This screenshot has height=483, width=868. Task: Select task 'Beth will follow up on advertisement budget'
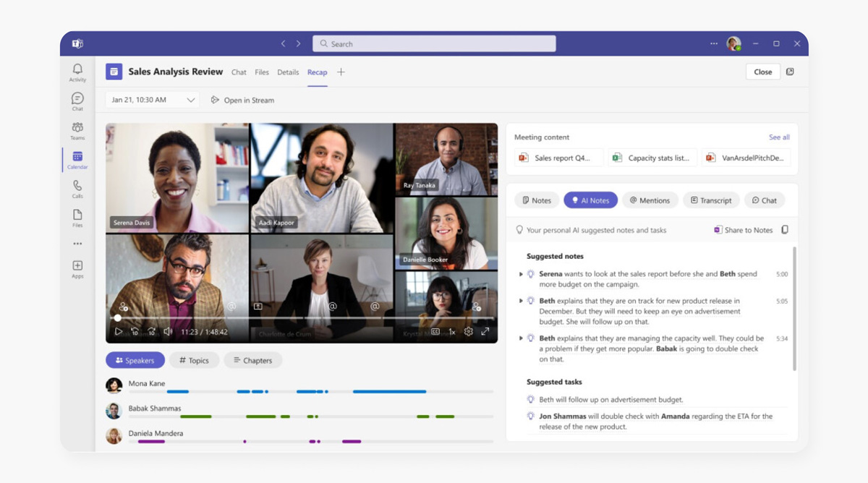[x=610, y=399]
